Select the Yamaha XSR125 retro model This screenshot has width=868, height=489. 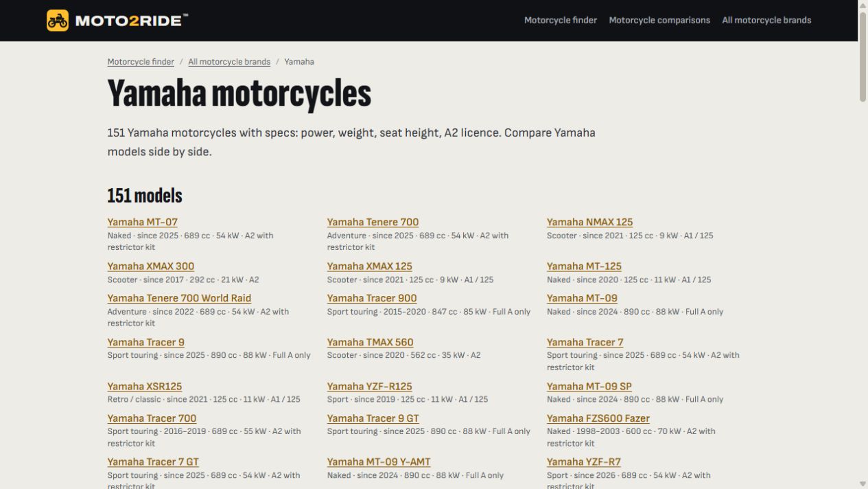coord(144,387)
